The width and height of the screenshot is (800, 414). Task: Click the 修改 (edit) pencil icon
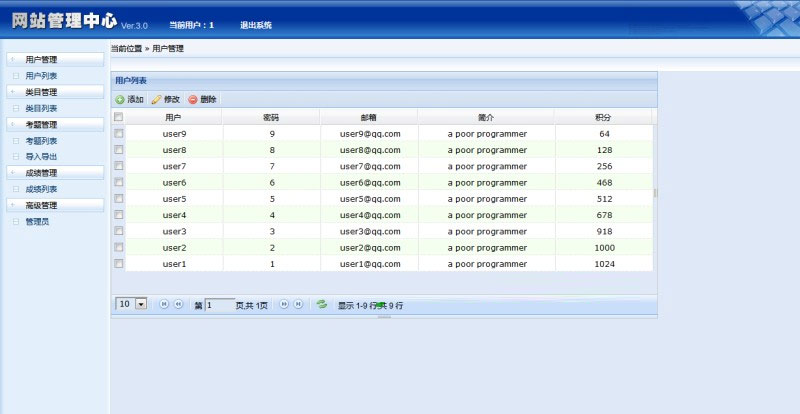point(156,100)
